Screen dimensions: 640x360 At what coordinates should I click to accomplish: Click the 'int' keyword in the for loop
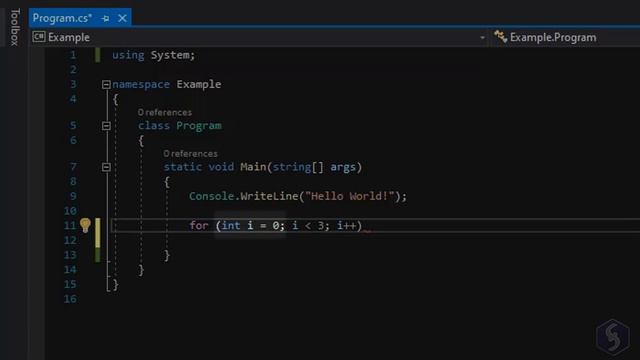[x=231, y=226]
